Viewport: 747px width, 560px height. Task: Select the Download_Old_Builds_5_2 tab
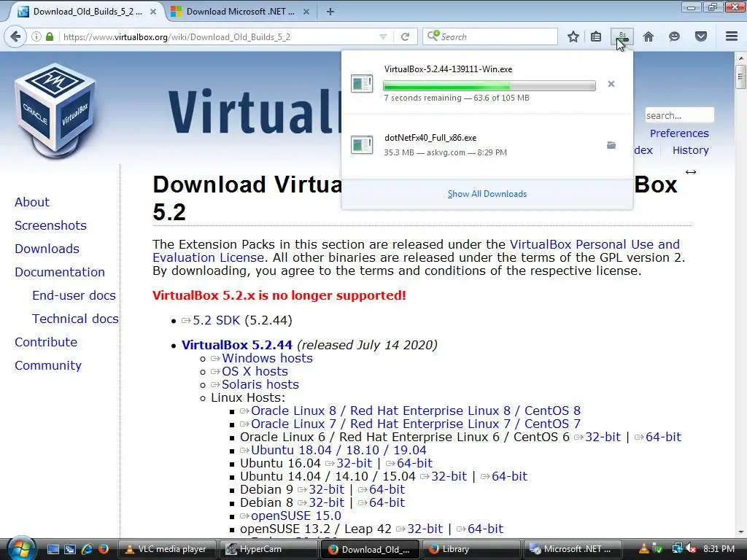pos(87,12)
